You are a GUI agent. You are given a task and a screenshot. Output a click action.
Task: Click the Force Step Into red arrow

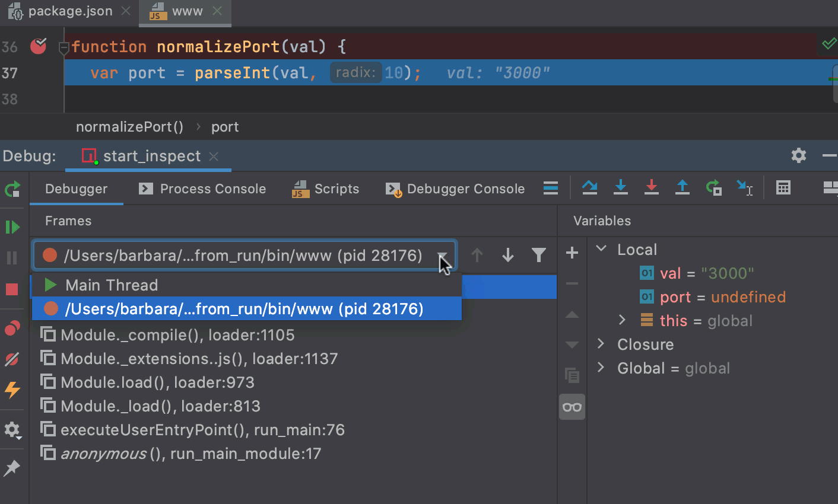tap(652, 188)
